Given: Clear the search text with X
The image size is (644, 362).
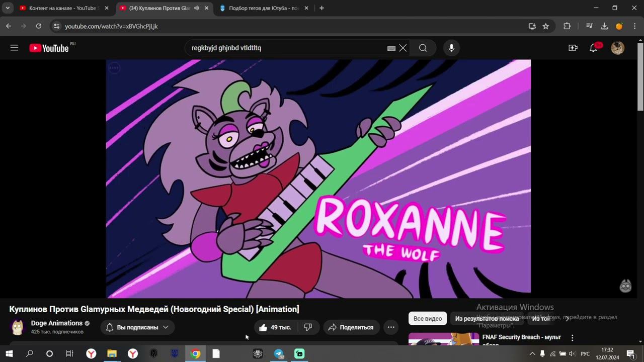Looking at the screenshot, I should (403, 48).
